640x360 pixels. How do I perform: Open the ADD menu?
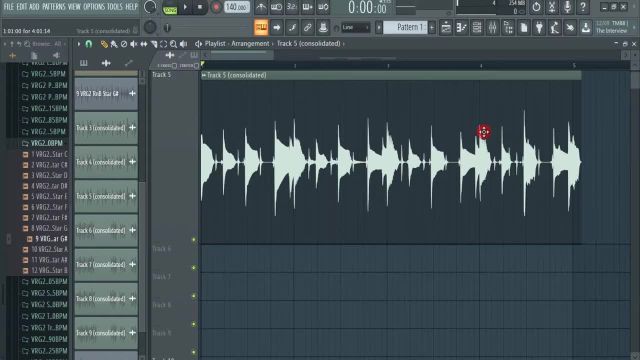(x=34, y=7)
